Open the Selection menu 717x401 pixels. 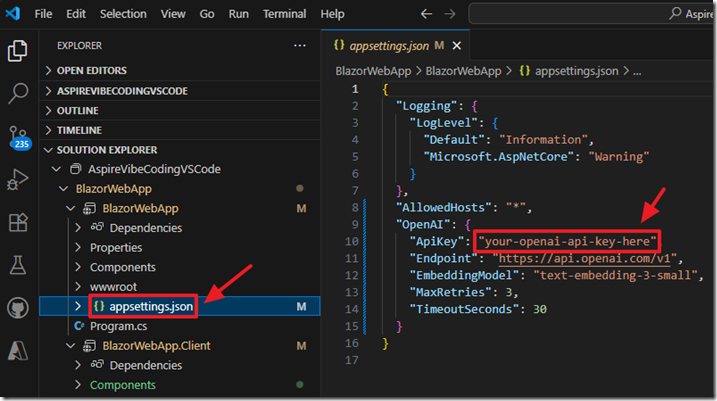(x=123, y=14)
